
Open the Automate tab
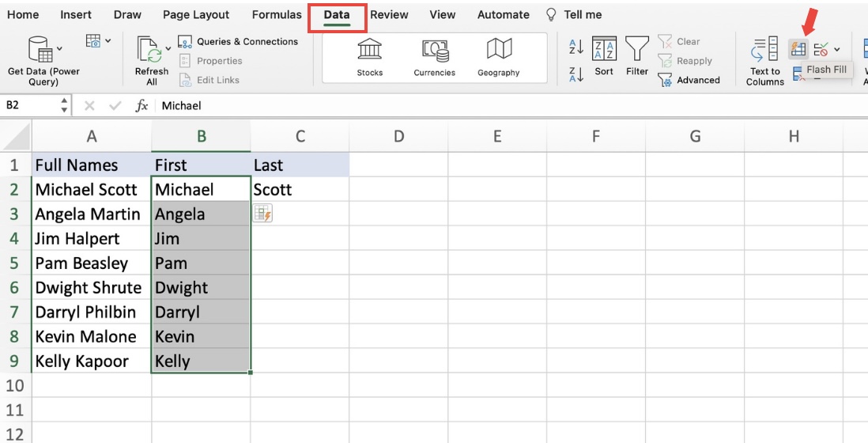coord(504,15)
